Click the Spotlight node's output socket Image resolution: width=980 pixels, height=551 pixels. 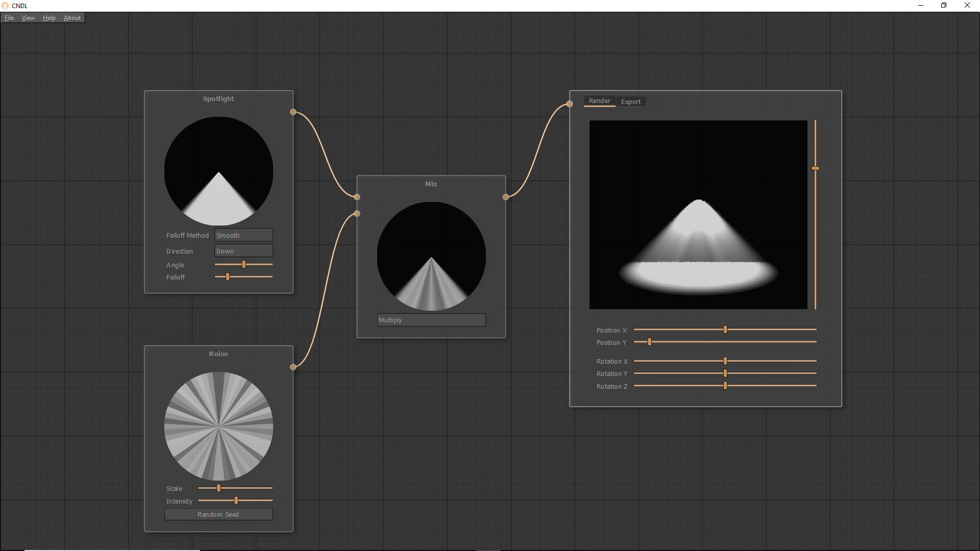(293, 112)
